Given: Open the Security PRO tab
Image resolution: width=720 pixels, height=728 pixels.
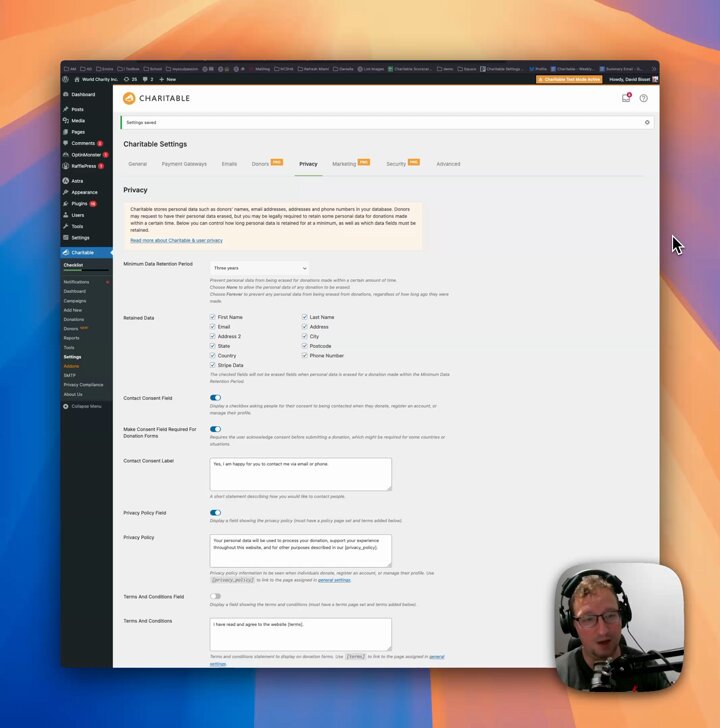Looking at the screenshot, I should coord(403,163).
